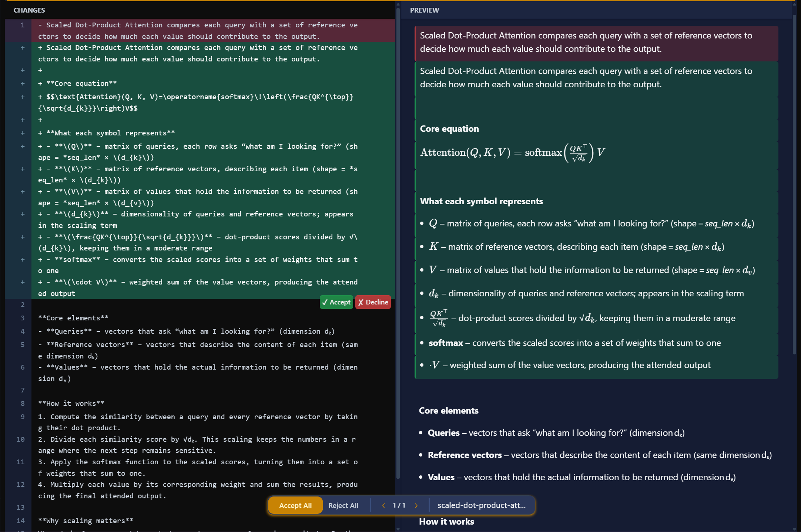The width and height of the screenshot is (801, 532).
Task: Click the Core elements heading in preview
Action: click(x=448, y=410)
